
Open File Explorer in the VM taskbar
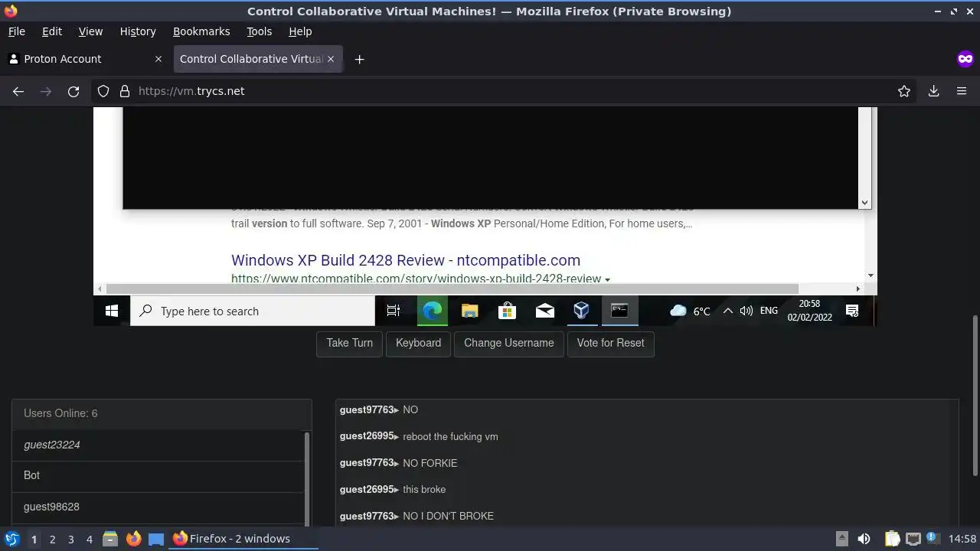coord(469,311)
